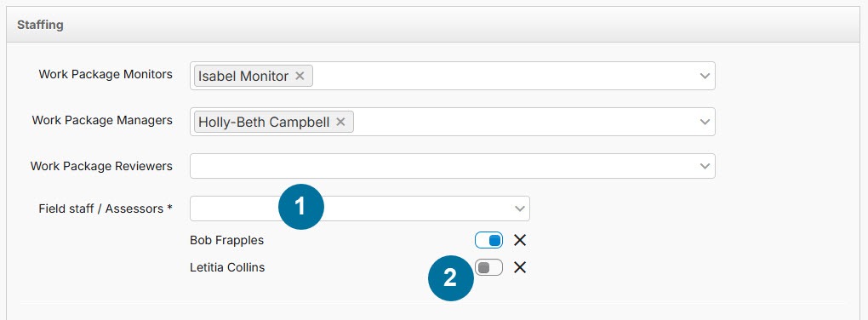Image resolution: width=868 pixels, height=320 pixels.
Task: Click the numbered marker 1 badge
Action: coord(300,207)
